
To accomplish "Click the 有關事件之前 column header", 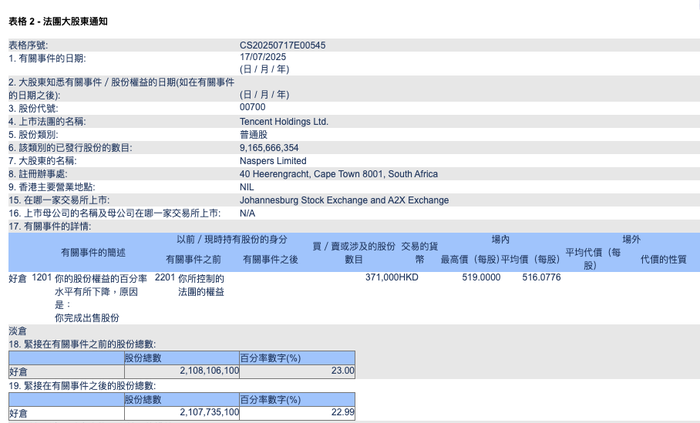I will point(193,259).
